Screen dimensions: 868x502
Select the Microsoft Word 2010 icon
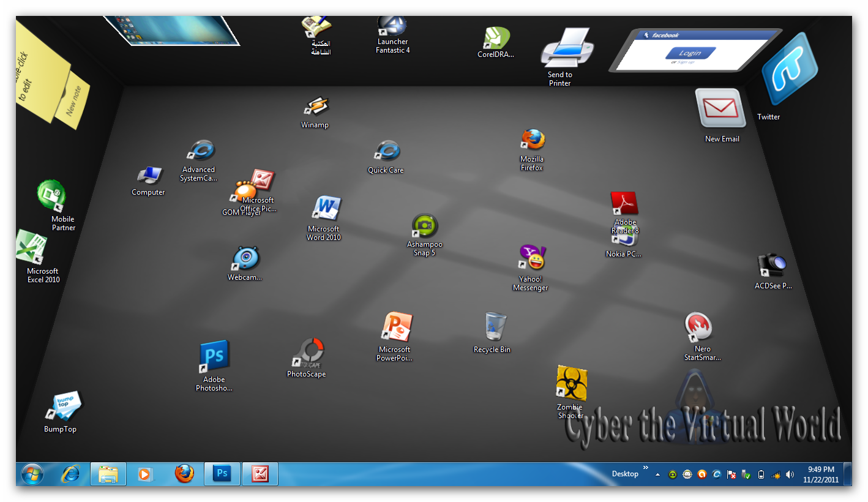[326, 209]
